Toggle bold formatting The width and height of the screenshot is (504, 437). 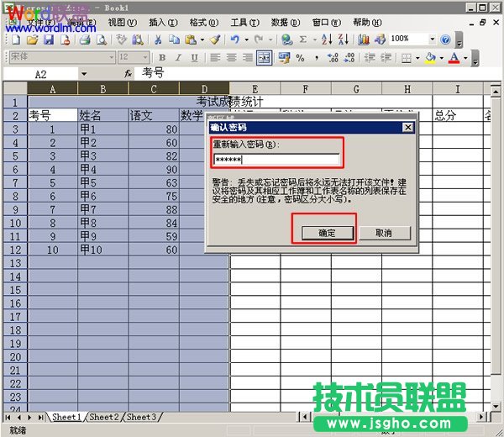coord(163,58)
